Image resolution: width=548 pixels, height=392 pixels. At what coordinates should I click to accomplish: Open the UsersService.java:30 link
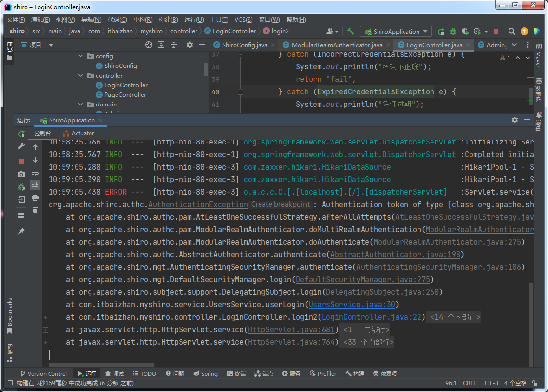[x=352, y=305]
